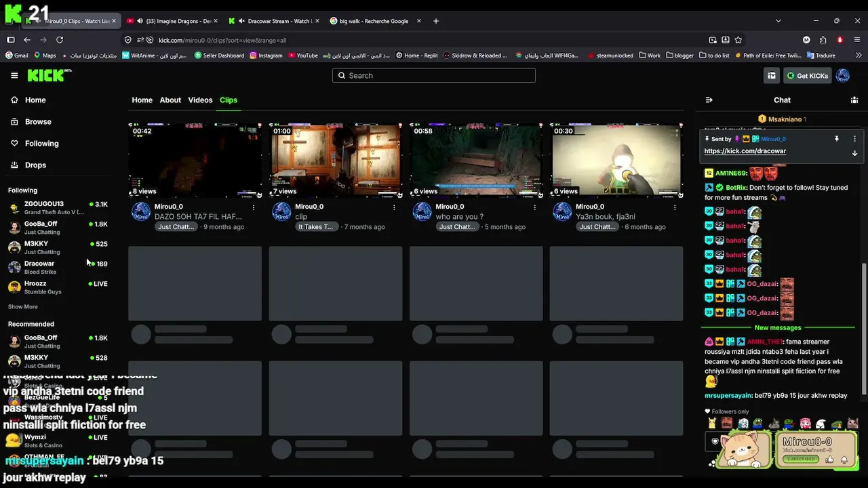868x488 pixels.
Task: Select the channel Clips tab
Action: point(229,100)
